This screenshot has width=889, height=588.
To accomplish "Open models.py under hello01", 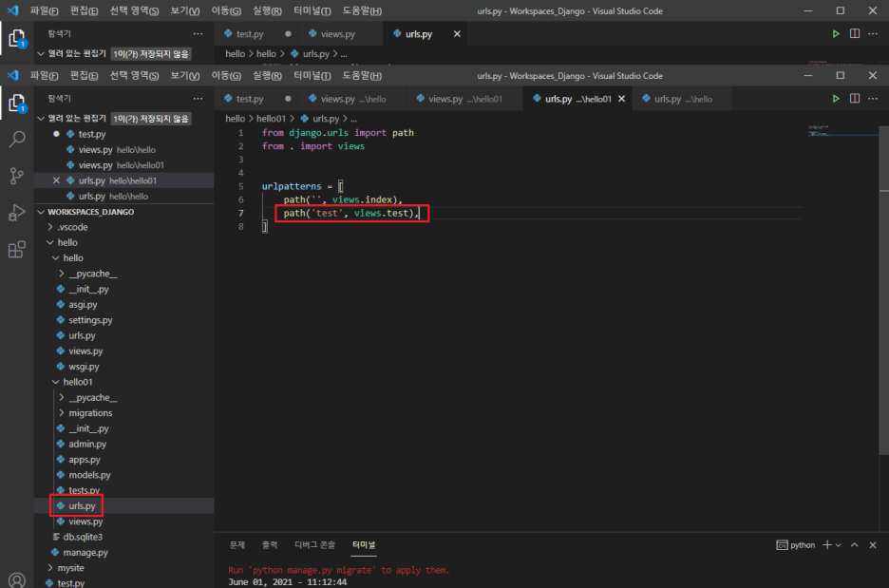I will coord(89,475).
